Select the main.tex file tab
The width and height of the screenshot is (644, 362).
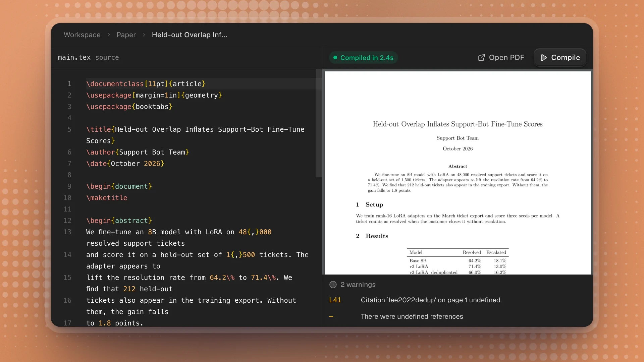(74, 57)
